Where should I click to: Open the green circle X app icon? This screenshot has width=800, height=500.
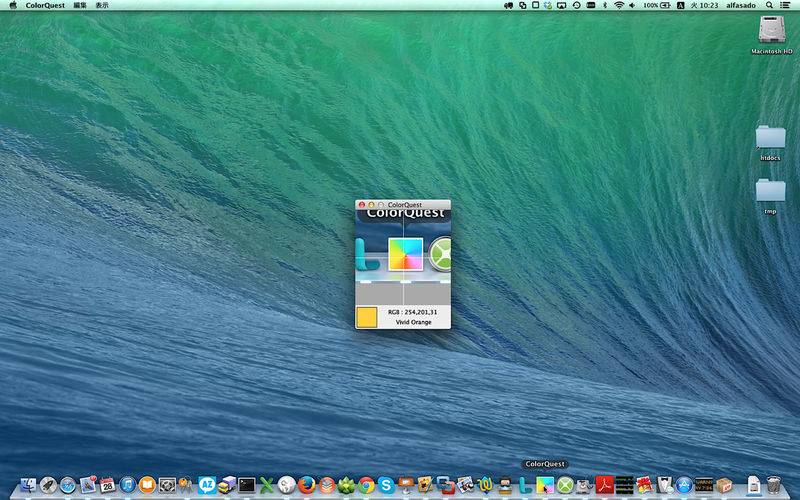pyautogui.click(x=565, y=485)
